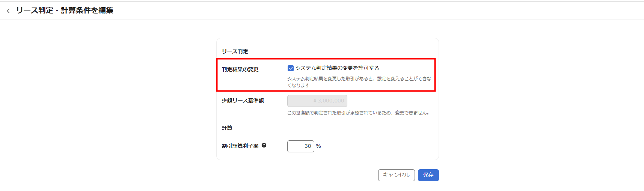The image size is (644, 191).
Task: Click the 割引計算利子率 field label
Action: [x=240, y=146]
